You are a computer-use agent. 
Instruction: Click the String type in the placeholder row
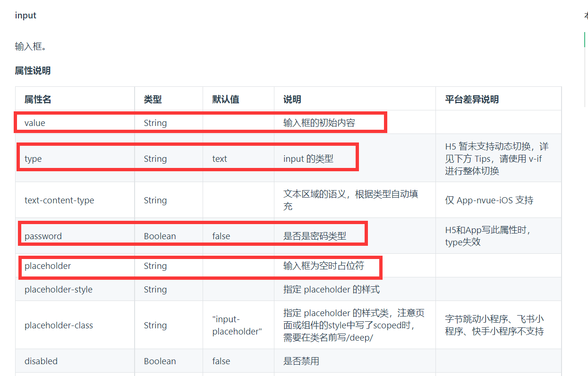click(155, 266)
